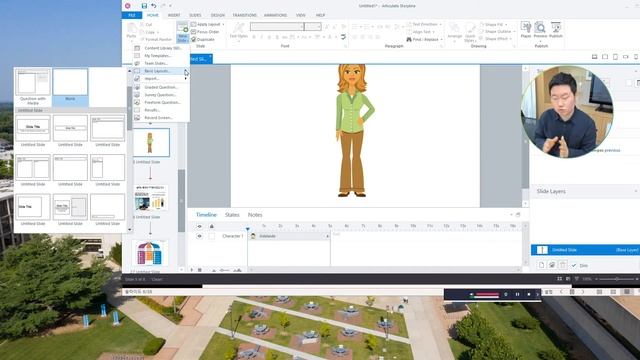
Task: Click the stop button in recorder bar
Action: pos(529,294)
